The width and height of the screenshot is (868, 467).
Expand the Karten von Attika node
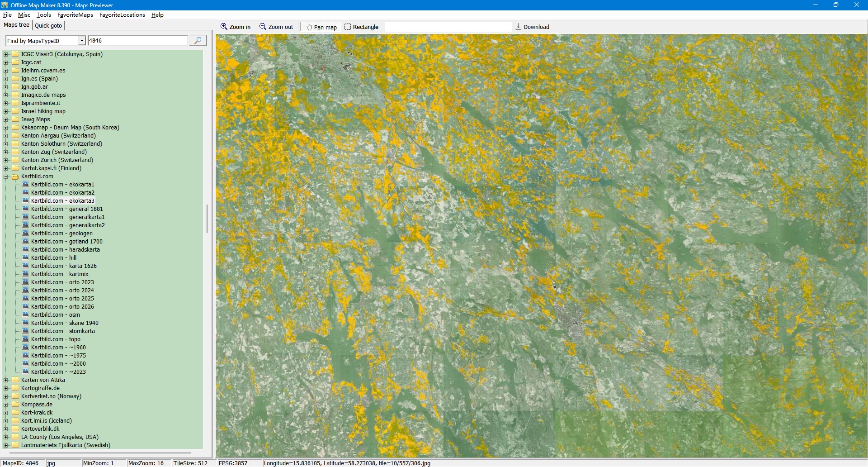tap(6, 380)
